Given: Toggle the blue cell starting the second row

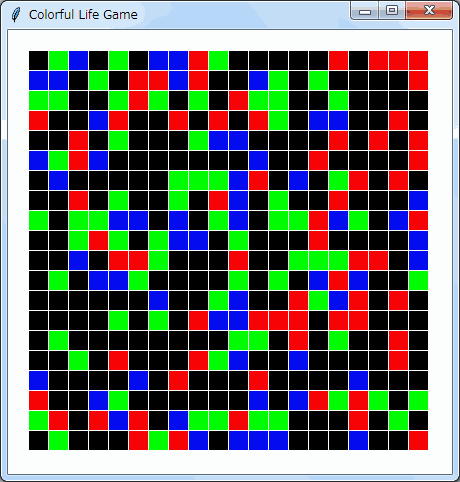Looking at the screenshot, I should 38,80.
